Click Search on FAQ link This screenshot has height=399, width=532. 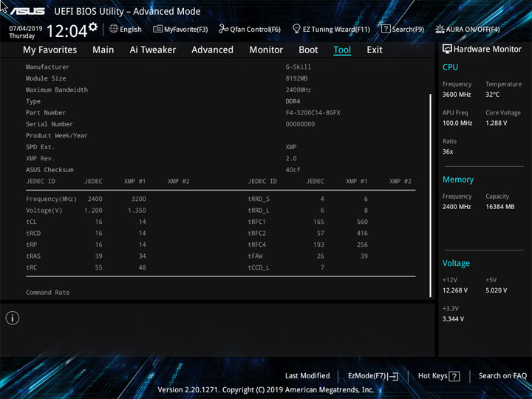(x=502, y=375)
